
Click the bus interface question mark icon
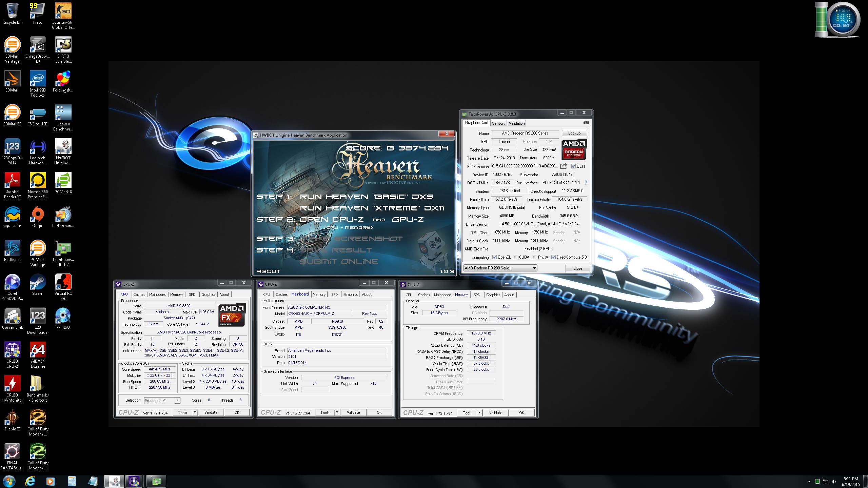586,183
